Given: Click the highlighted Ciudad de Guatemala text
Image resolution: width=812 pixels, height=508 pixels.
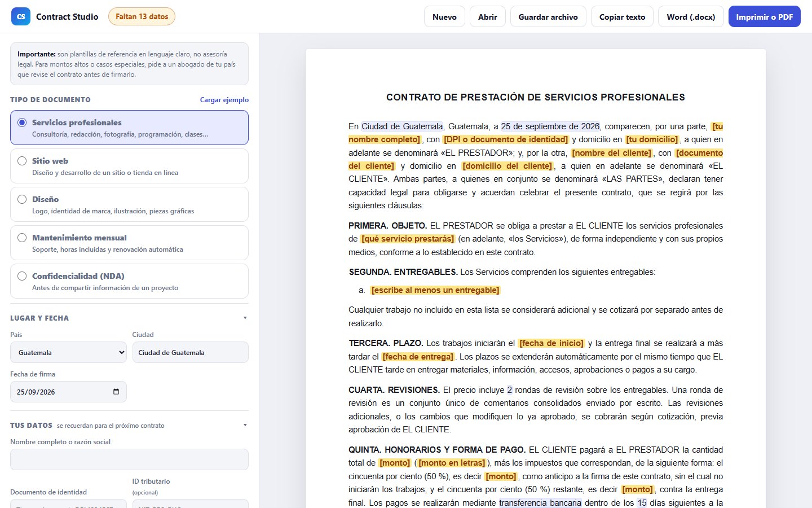Looking at the screenshot, I should (402, 126).
